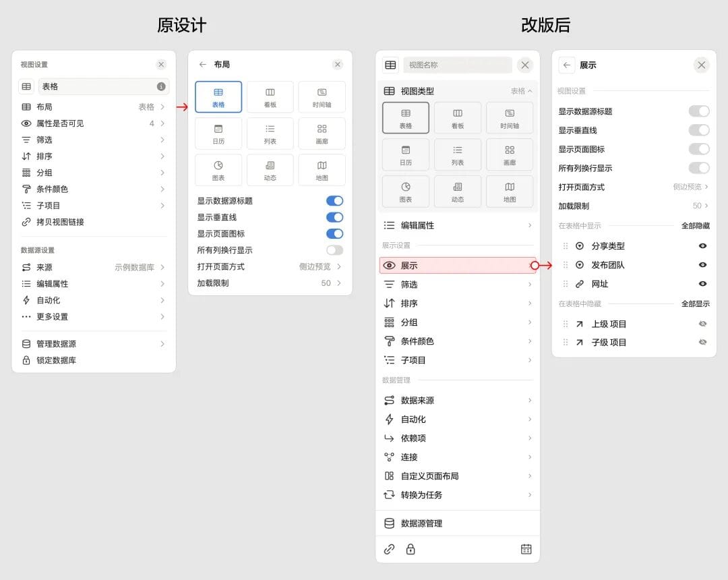Open the 依赖项 menu item

(458, 438)
